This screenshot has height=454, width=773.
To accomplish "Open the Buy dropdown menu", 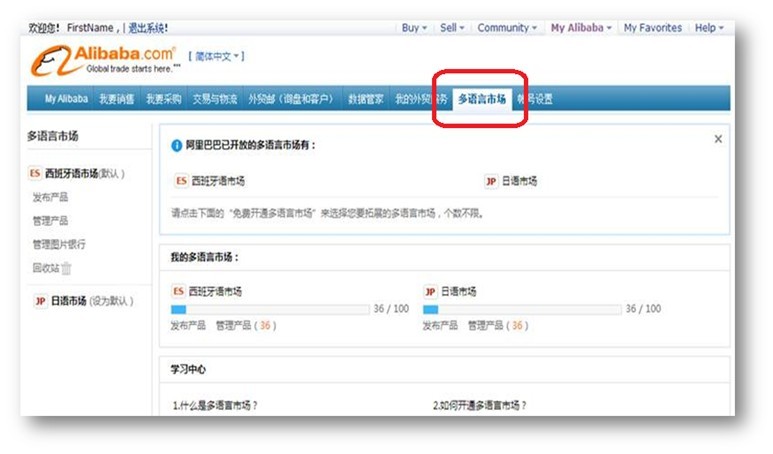I will click(414, 28).
